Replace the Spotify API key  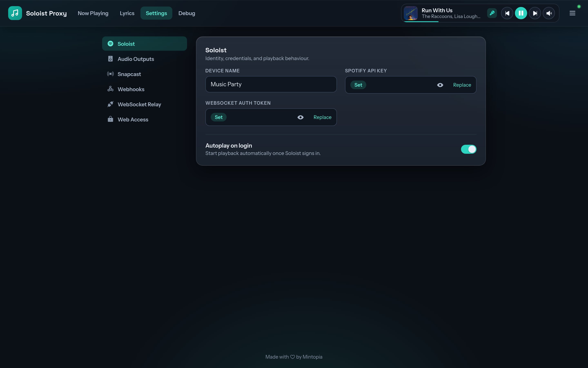point(462,85)
